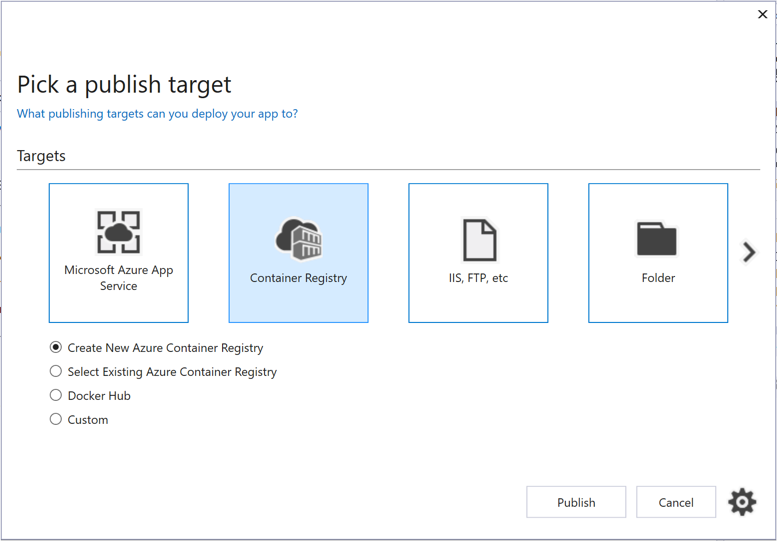The height and width of the screenshot is (541, 777).
Task: Show more targets with right chevron
Action: 749,252
